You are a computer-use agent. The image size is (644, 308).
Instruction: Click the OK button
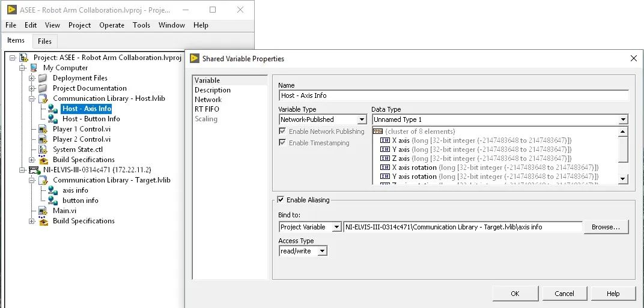(x=515, y=294)
